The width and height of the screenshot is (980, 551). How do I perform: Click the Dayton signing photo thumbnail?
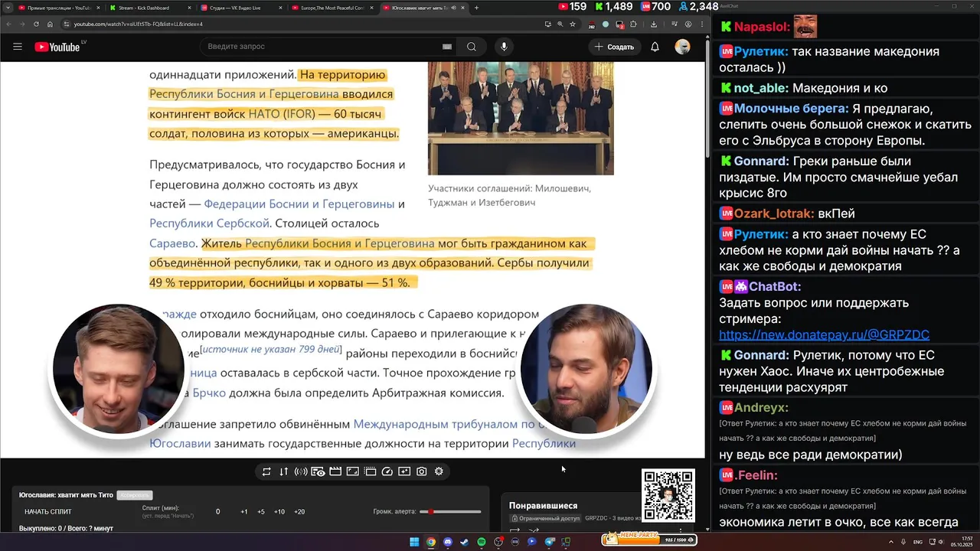pos(521,119)
